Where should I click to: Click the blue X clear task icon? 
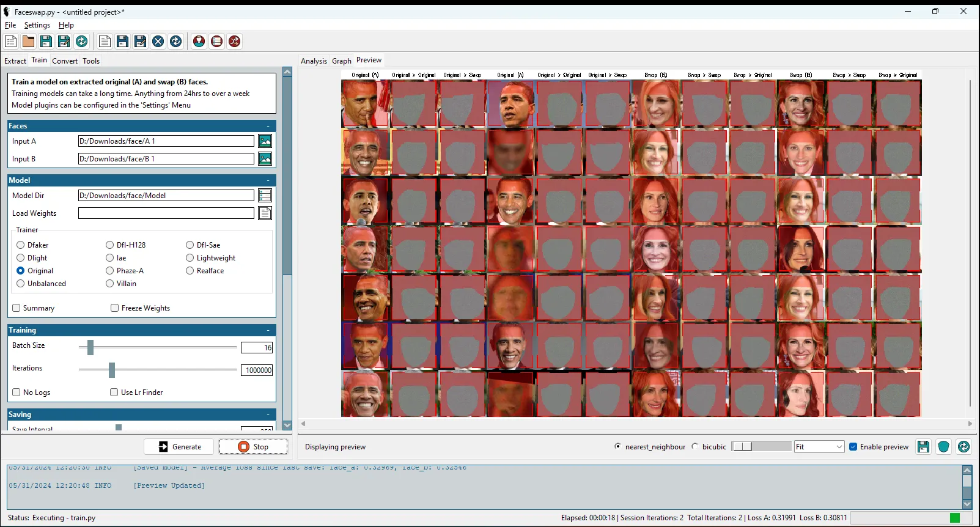coord(158,41)
